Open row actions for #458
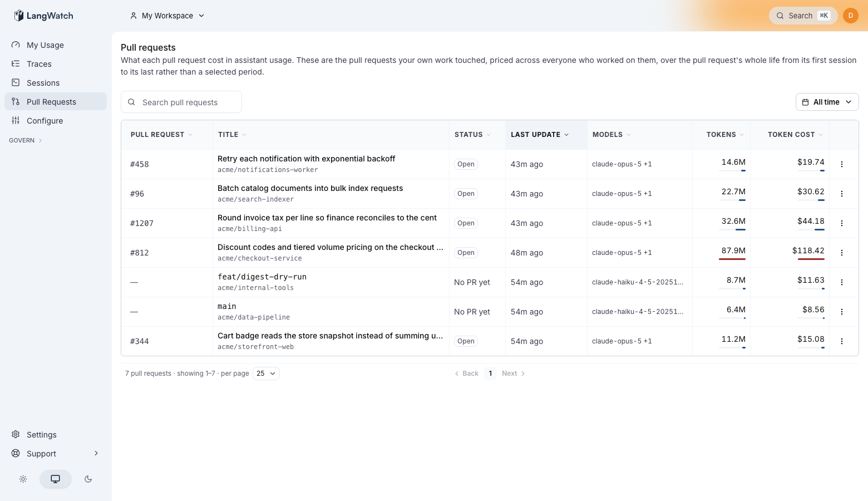868x501 pixels. click(x=842, y=164)
